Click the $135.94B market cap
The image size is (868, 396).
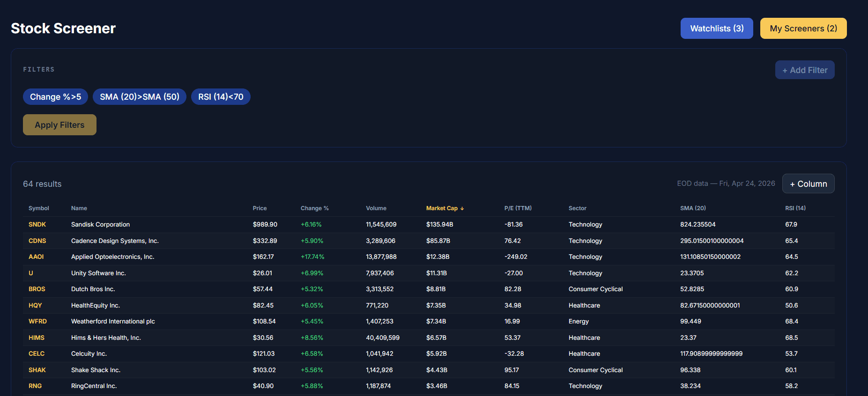coord(439,225)
